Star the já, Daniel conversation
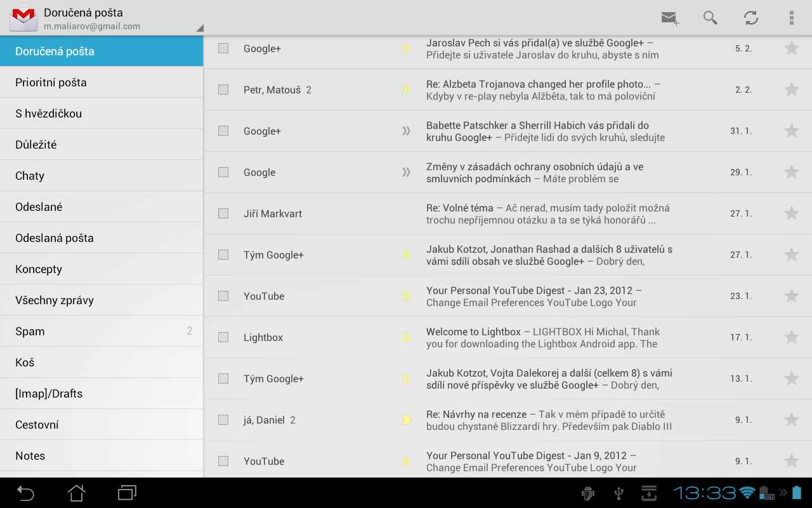The image size is (812, 508). (x=791, y=420)
